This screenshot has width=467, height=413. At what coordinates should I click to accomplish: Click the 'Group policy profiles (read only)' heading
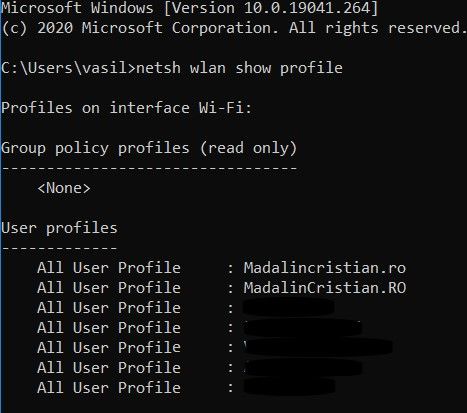(x=149, y=148)
